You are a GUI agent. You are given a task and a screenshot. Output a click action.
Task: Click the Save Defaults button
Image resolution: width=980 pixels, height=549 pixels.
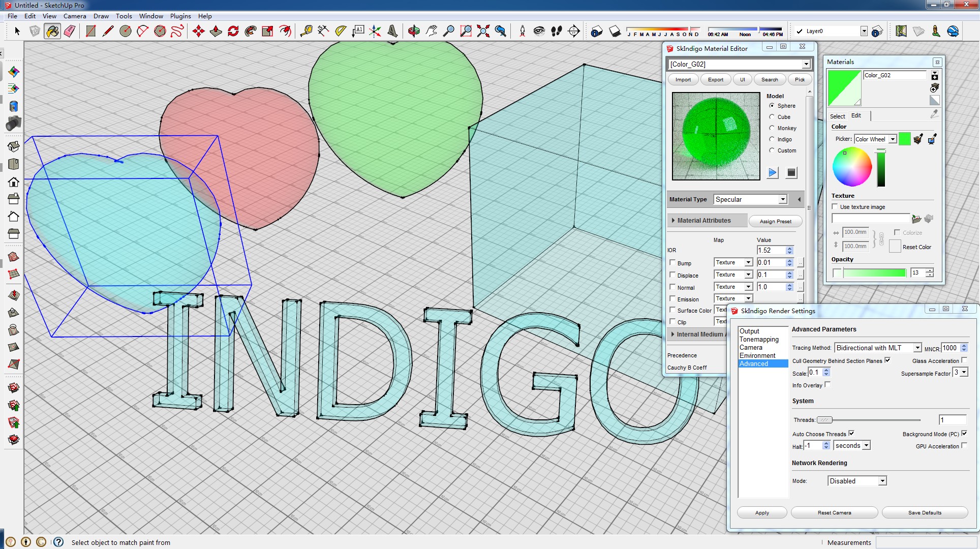point(925,512)
